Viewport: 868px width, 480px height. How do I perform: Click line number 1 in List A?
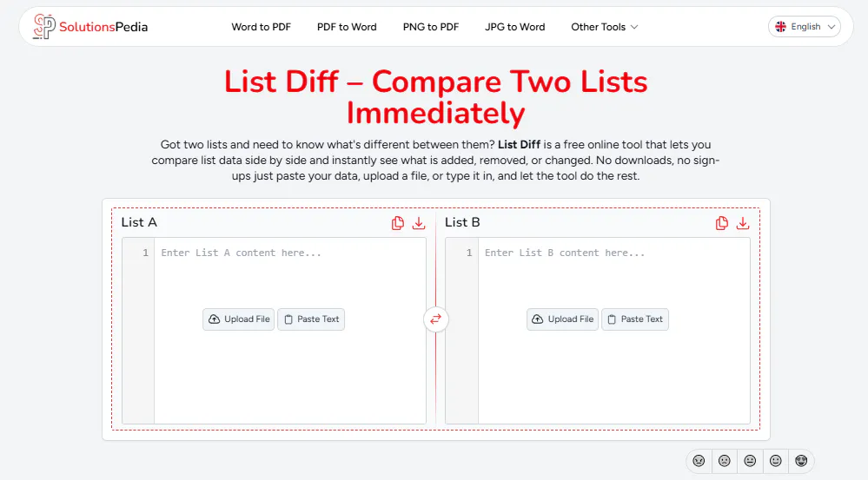click(146, 253)
